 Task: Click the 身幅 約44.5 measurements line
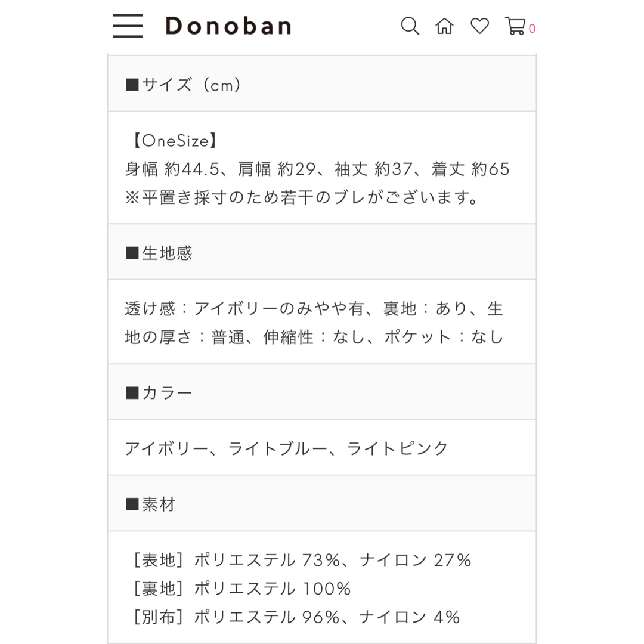click(317, 169)
